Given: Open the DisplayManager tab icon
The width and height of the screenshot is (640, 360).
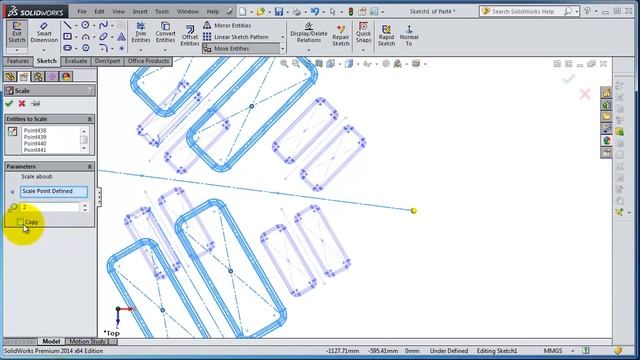Looking at the screenshot, I should pos(66,76).
